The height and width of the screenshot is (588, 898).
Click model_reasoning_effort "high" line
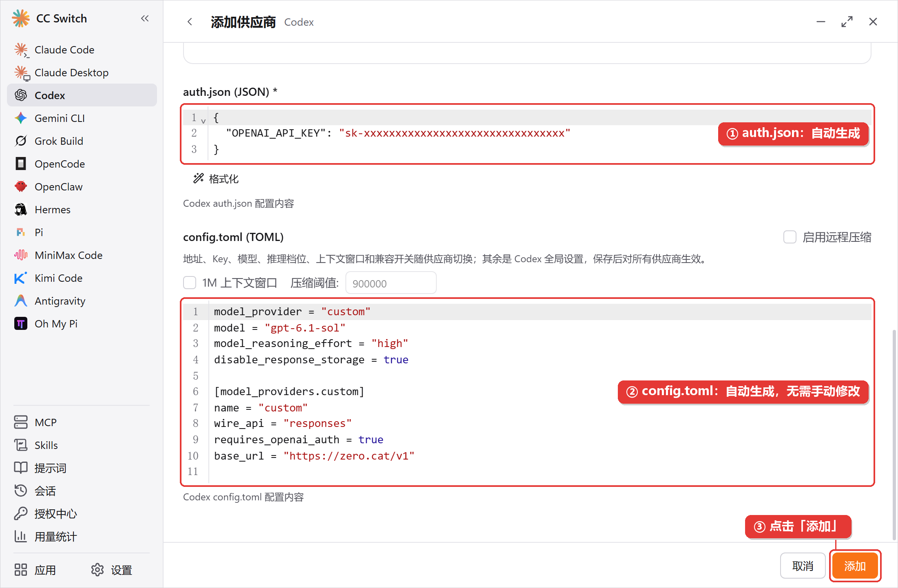tap(311, 343)
